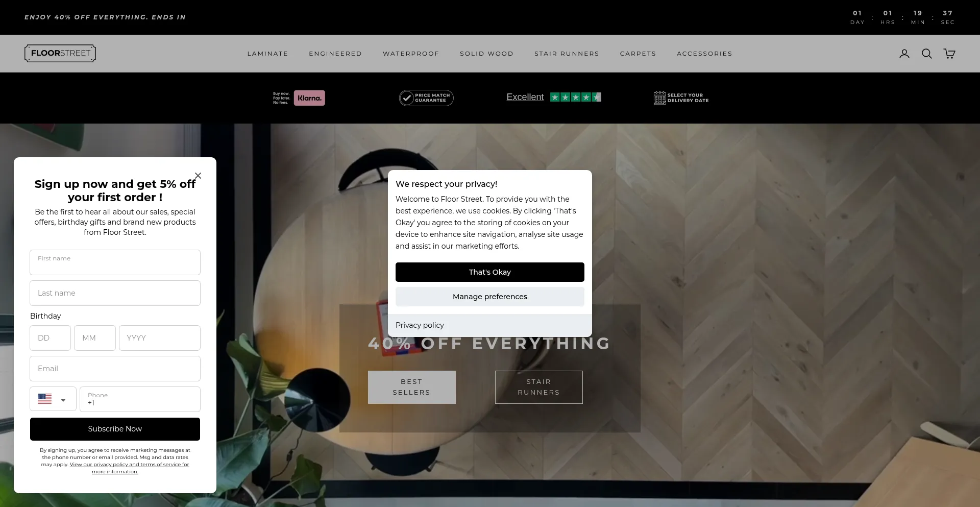Open the Laminate menu
The height and width of the screenshot is (507, 980).
[x=267, y=54]
